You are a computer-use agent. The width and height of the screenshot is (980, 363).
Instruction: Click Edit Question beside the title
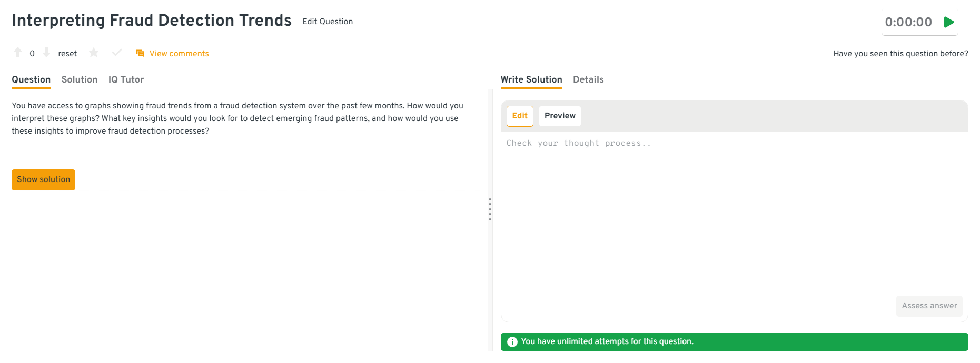(x=328, y=22)
